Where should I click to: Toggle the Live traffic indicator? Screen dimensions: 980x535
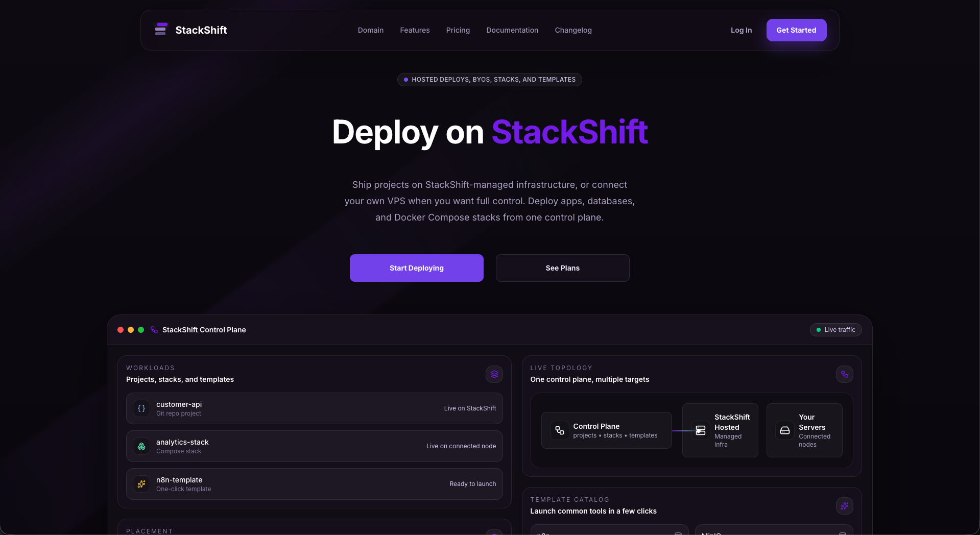pos(835,330)
